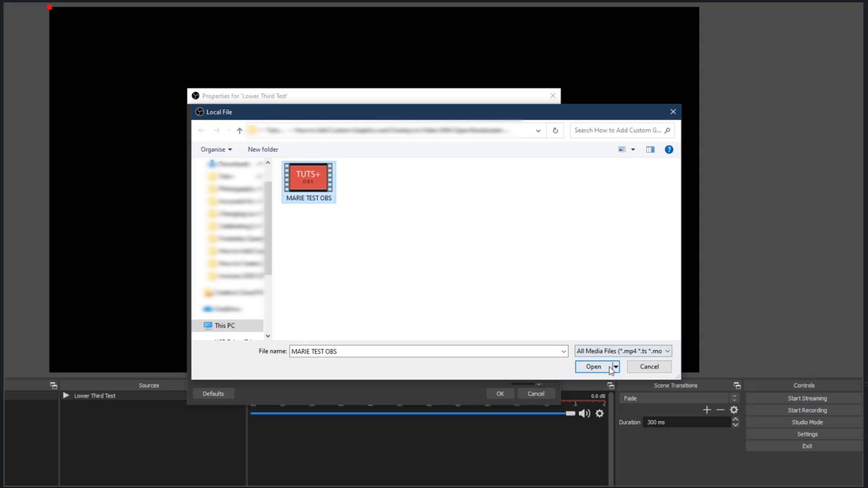The image size is (868, 488).
Task: Open the dropdown arrow beside Open button
Action: tap(616, 366)
